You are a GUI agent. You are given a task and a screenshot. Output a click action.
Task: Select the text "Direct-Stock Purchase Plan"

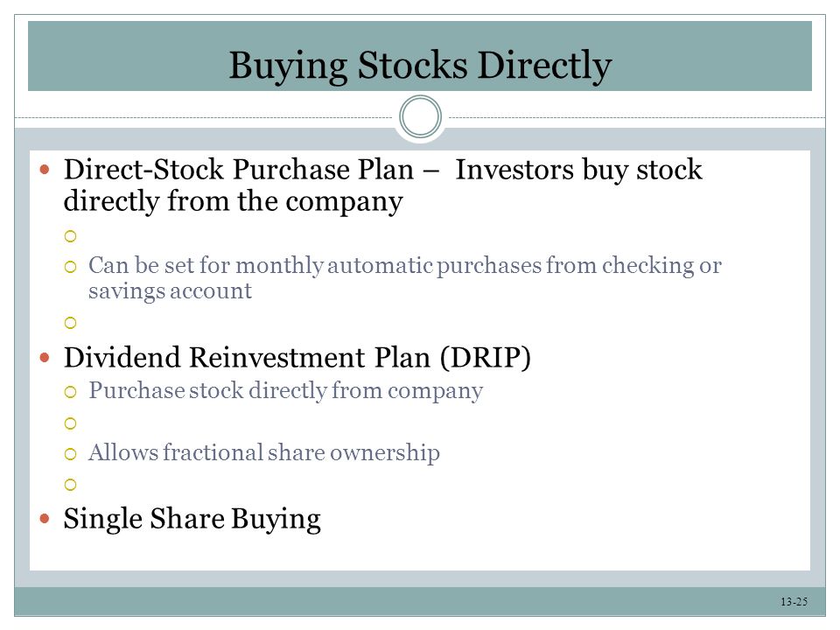pos(239,169)
